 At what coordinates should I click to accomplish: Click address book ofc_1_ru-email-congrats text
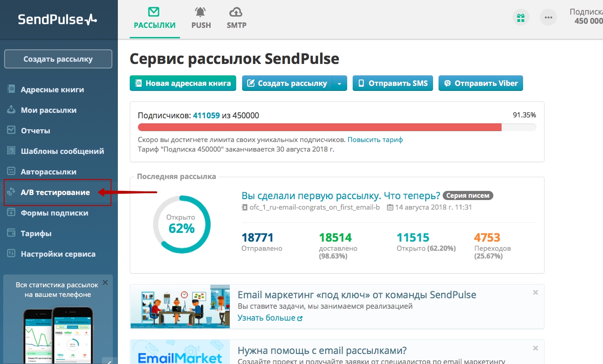(314, 207)
